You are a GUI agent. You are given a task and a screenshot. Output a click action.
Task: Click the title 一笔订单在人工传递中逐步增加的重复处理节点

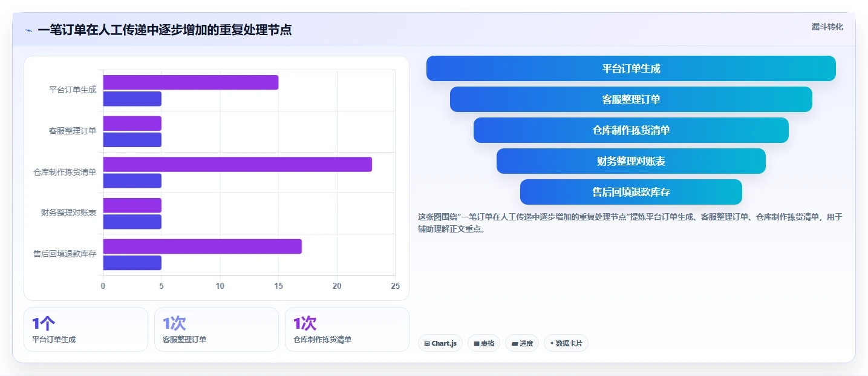(x=165, y=30)
